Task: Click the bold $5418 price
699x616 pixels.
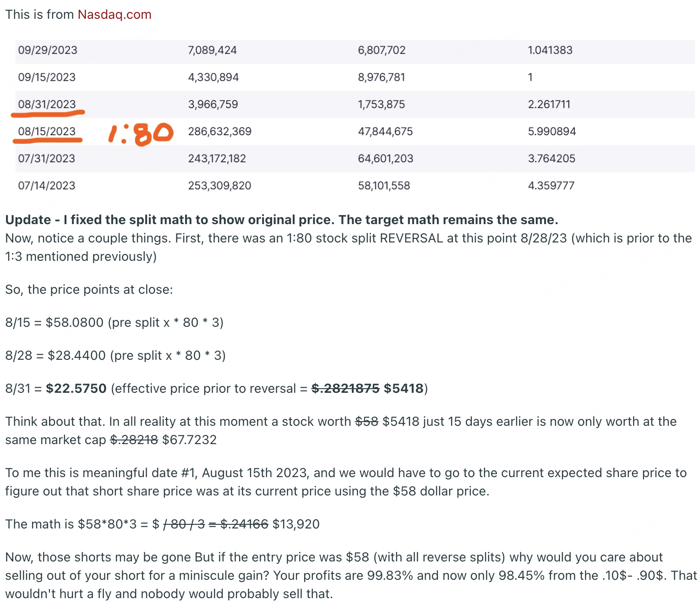Action: [x=404, y=389]
